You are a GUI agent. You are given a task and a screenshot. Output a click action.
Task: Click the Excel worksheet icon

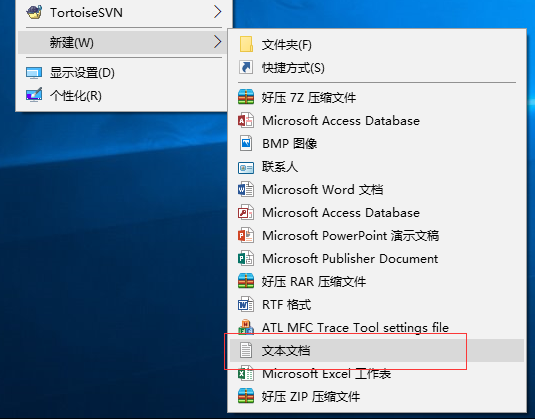point(246,373)
